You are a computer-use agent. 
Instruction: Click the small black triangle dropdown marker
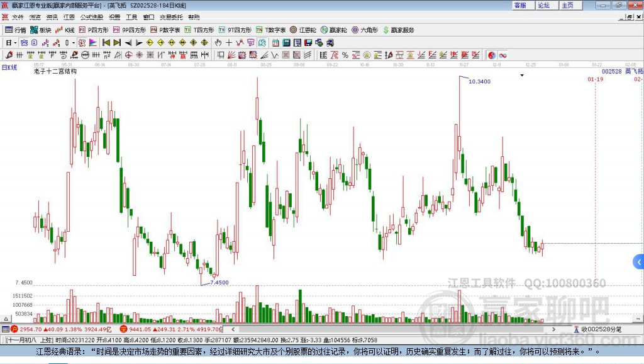[522, 76]
